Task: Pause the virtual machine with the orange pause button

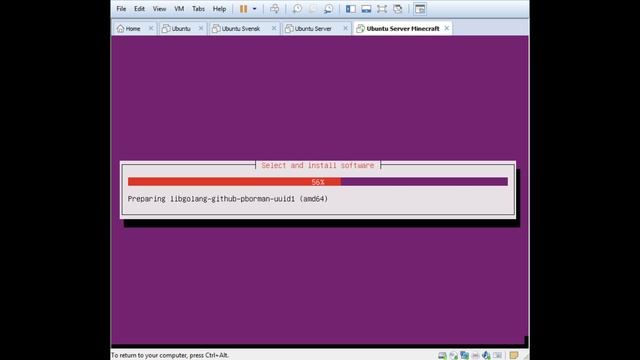Action: [243, 9]
